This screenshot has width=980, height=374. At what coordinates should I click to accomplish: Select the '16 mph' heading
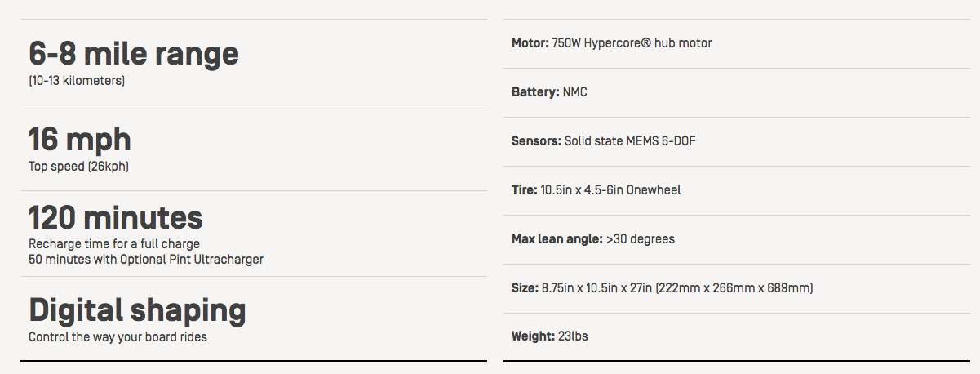pos(80,140)
